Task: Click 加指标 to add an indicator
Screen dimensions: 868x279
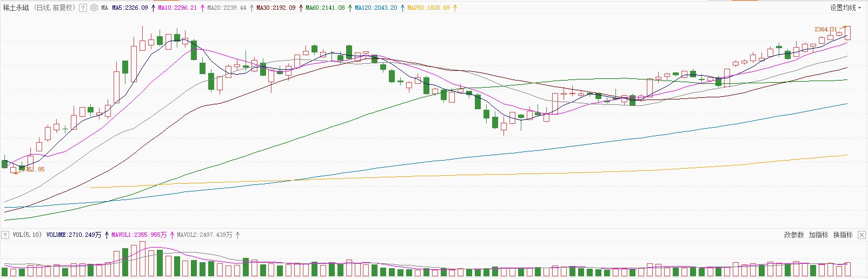Action: 818,235
